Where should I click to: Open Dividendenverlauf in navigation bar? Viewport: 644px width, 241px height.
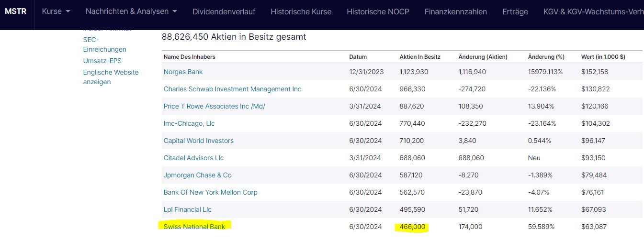point(224,11)
